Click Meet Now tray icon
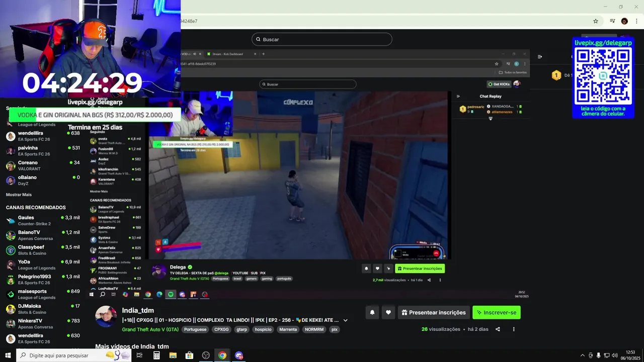This screenshot has width=644, height=362. (591, 355)
